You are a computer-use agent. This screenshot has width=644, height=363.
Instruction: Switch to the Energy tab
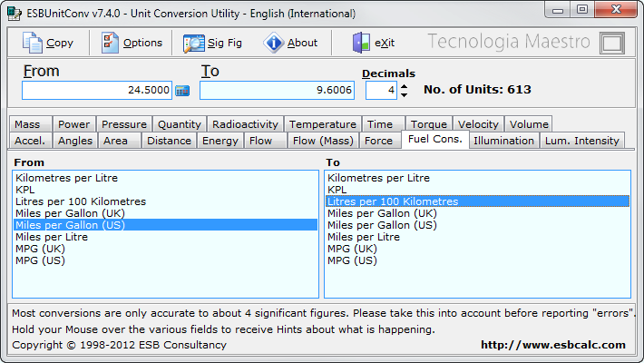coord(220,141)
